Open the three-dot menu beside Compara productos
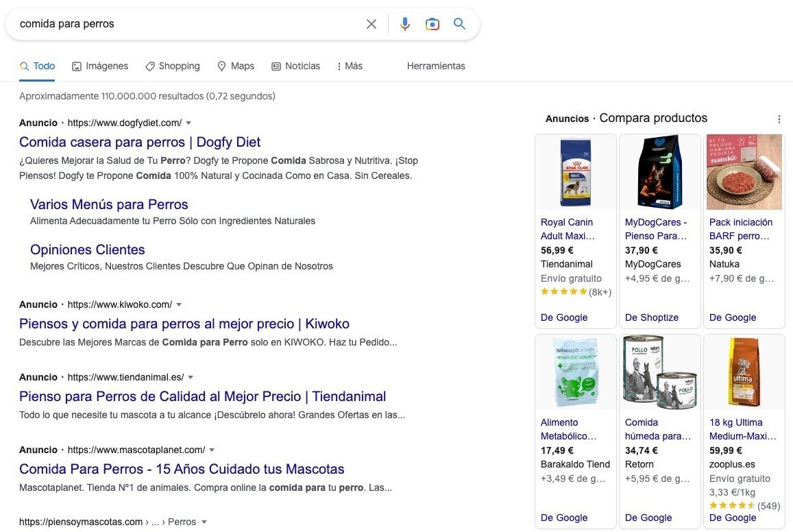Viewport: 793px width, 532px height. pyautogui.click(x=779, y=119)
